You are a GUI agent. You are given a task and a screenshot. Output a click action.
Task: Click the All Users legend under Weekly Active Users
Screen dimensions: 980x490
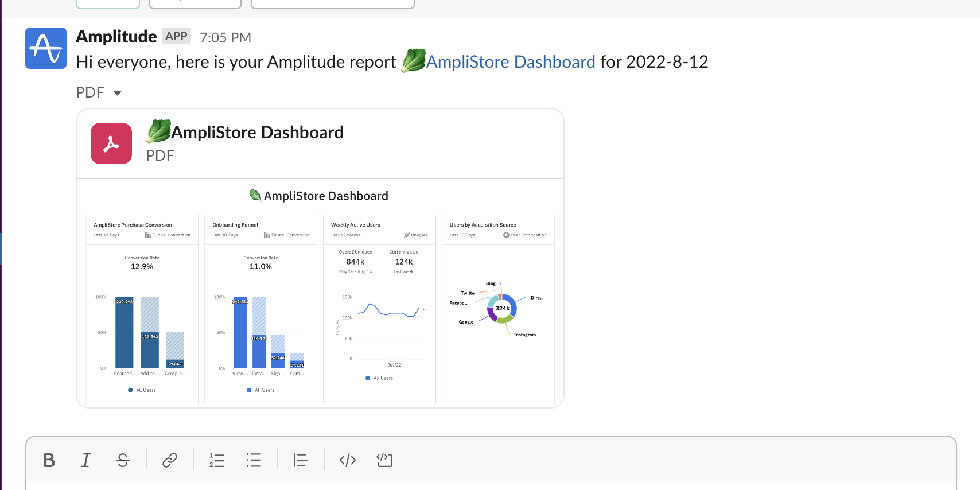point(379,378)
